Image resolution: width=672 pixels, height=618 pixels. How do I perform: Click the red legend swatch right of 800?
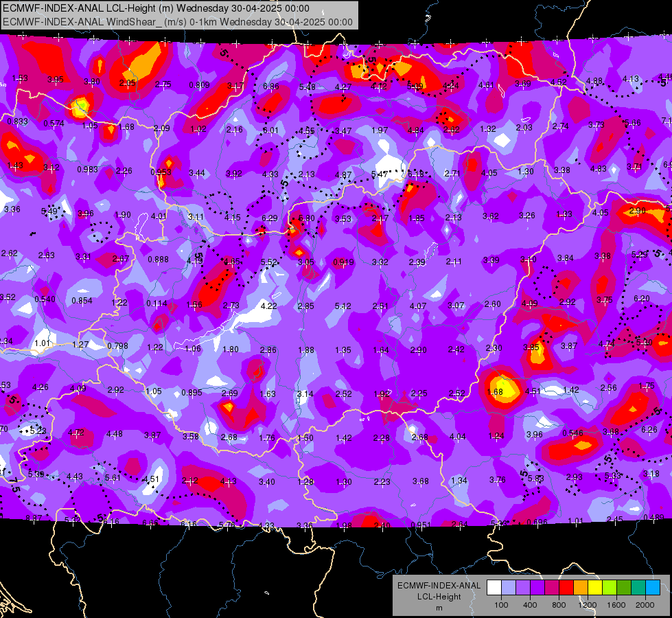click(566, 587)
